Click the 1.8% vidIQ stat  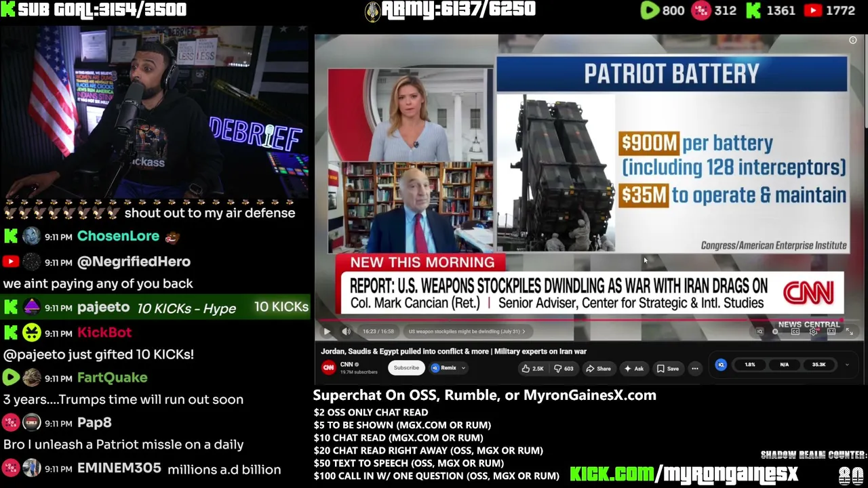750,365
